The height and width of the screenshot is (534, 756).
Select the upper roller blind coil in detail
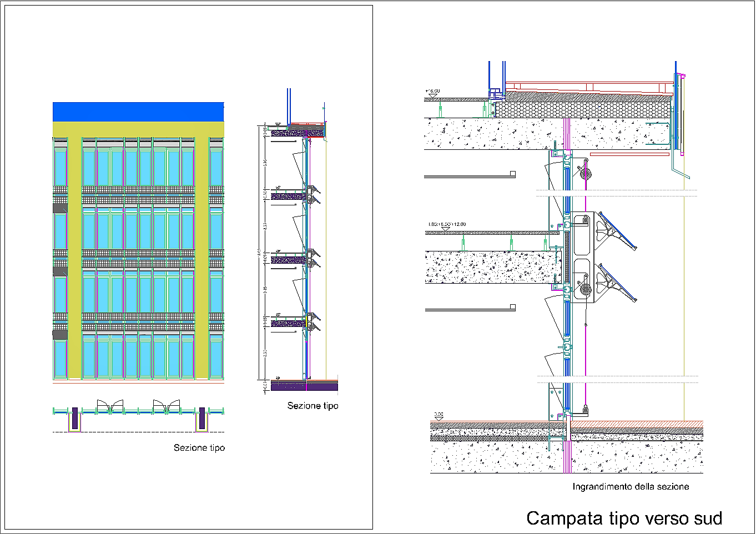584,173
